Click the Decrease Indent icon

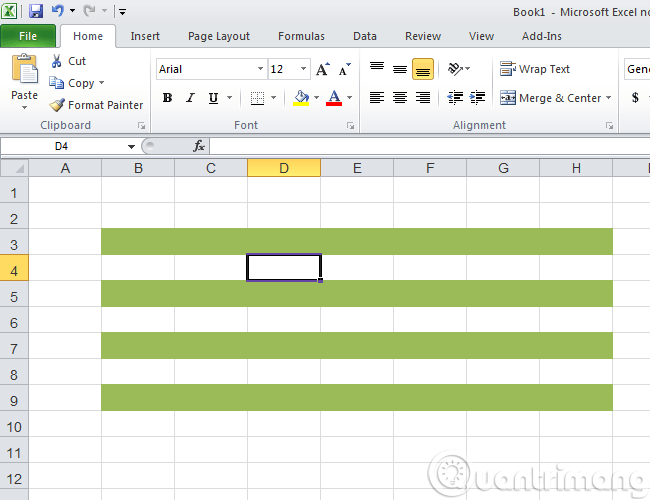(x=455, y=98)
